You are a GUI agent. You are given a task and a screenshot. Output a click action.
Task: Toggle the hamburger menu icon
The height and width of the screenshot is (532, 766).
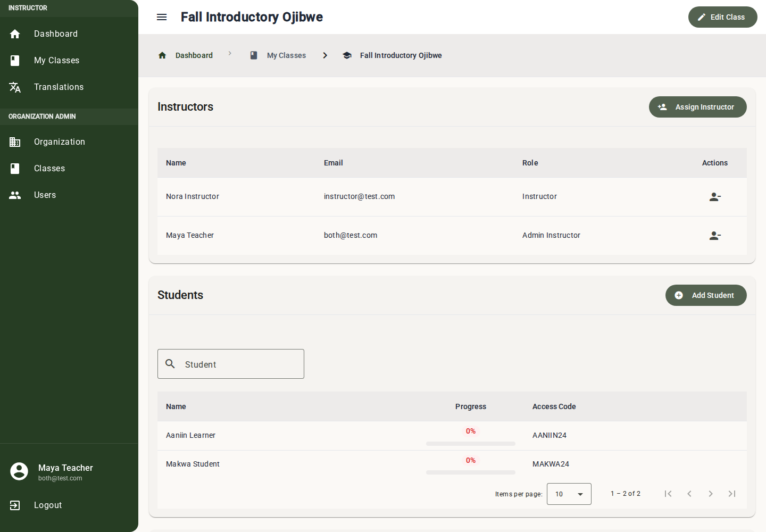pyautogui.click(x=162, y=17)
